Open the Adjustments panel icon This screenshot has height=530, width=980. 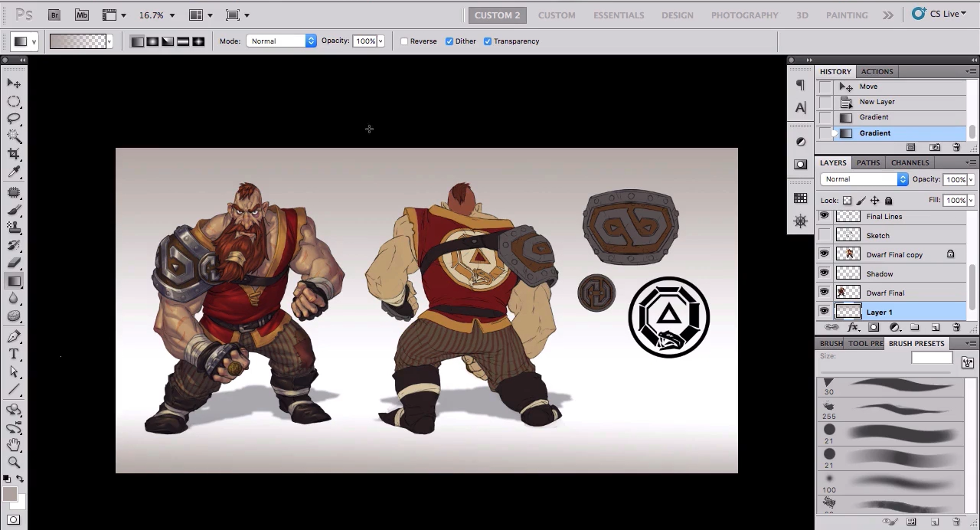click(801, 142)
